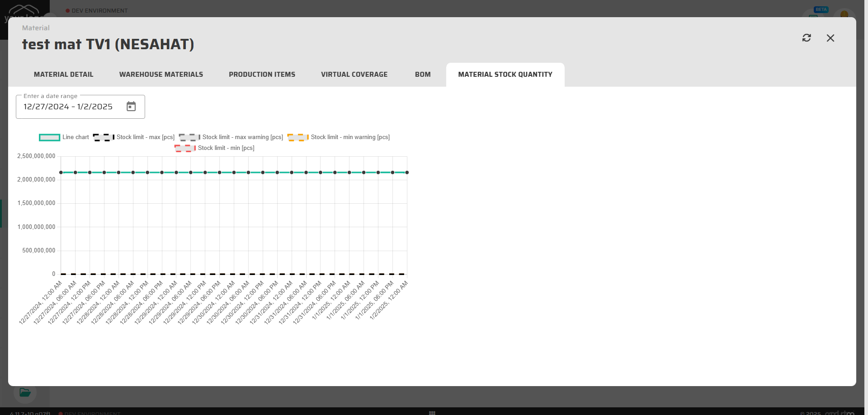This screenshot has height=415, width=868.
Task: Toggle the Line chart legend series
Action: [75, 137]
